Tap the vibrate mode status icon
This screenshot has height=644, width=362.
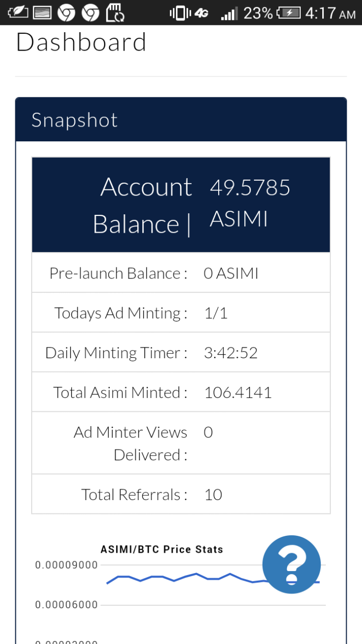tap(180, 13)
